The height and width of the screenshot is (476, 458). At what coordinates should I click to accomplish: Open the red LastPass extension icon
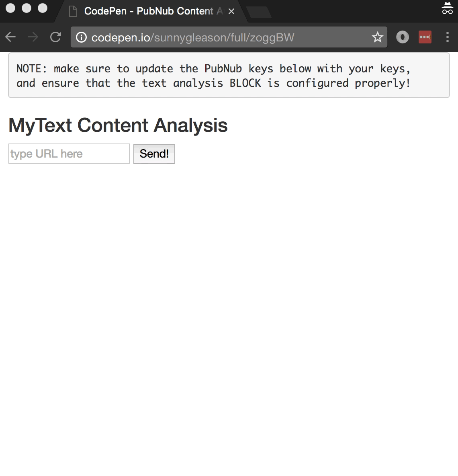425,37
